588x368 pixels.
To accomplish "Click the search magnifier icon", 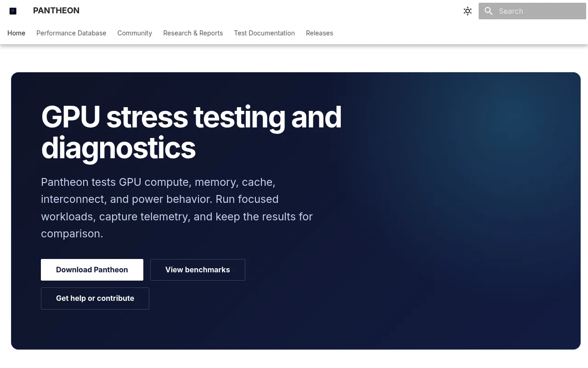I will point(489,11).
